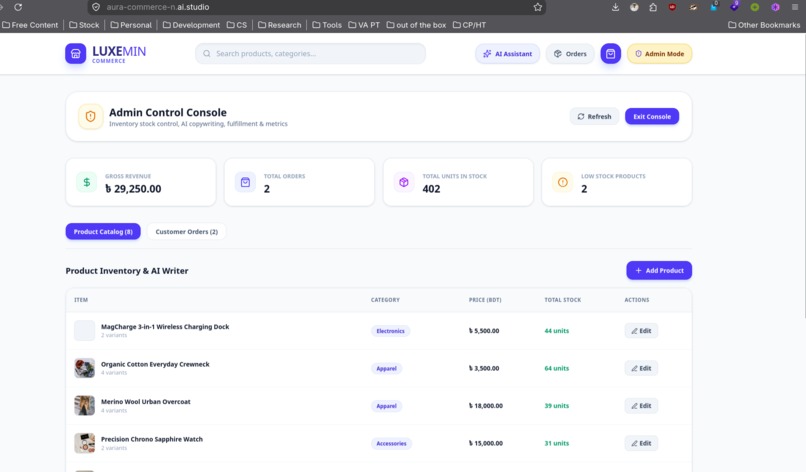Edit the Precision Chrono Sapphire Watch
The height and width of the screenshot is (472, 806).
pyautogui.click(x=641, y=443)
